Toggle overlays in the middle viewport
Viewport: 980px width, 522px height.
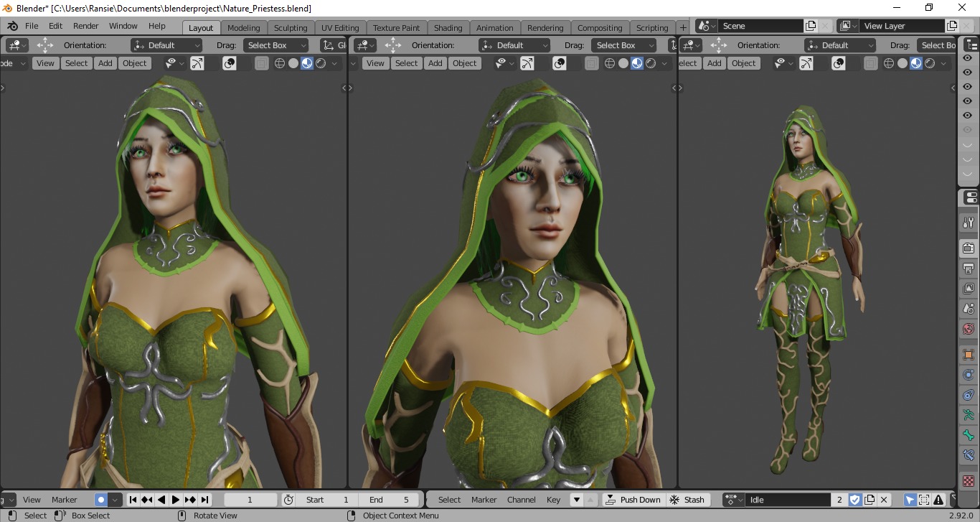[x=560, y=63]
